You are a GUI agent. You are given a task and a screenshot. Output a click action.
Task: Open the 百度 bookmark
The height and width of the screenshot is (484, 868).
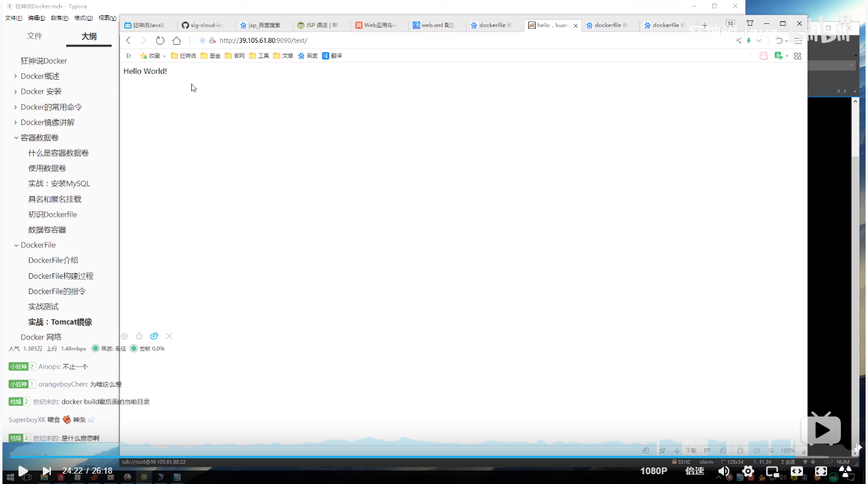308,56
